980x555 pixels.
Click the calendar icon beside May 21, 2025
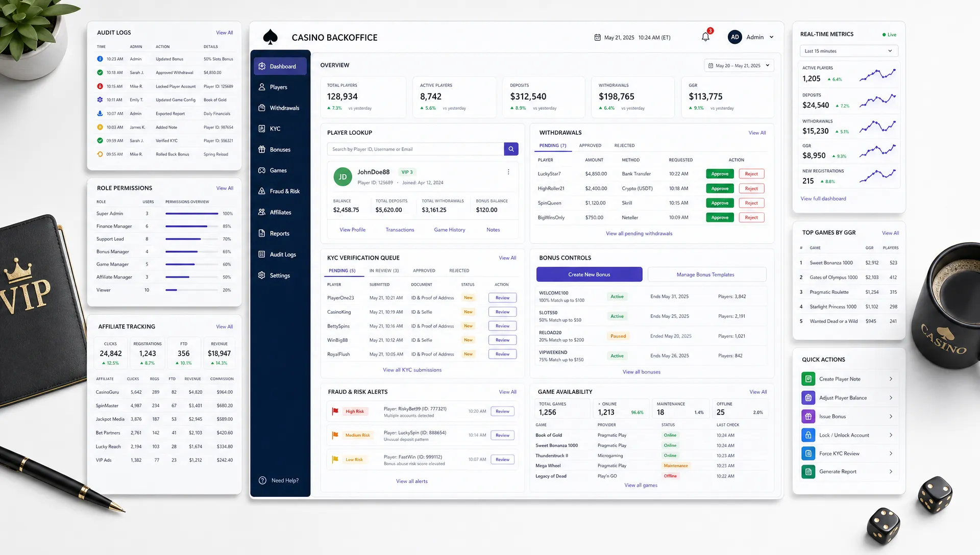(x=597, y=37)
